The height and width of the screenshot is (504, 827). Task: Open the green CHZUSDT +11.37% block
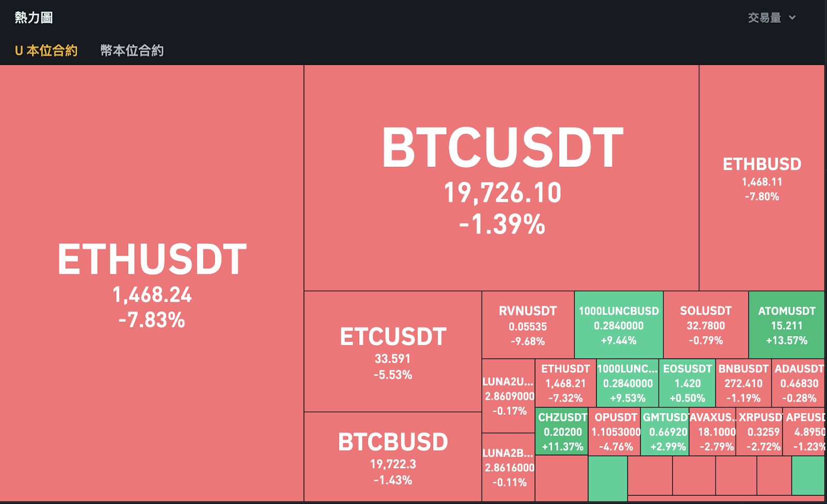click(x=562, y=432)
